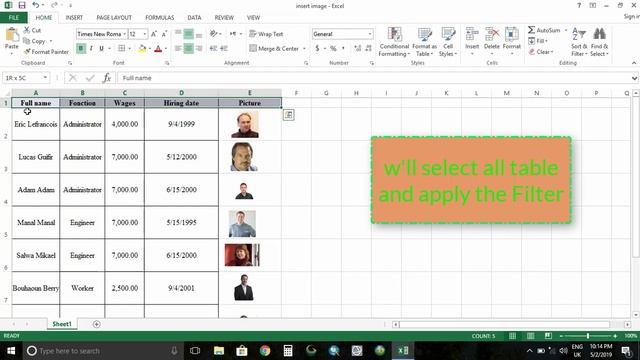
Task: Open the font name combo box
Action: coord(101,34)
